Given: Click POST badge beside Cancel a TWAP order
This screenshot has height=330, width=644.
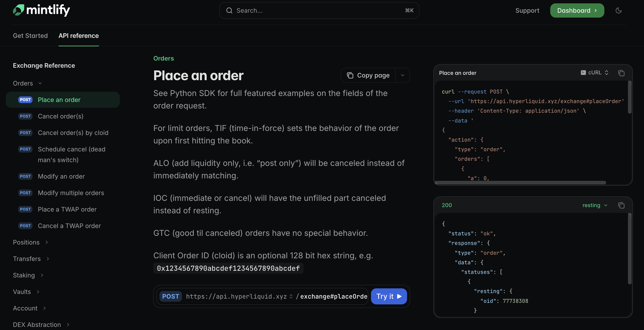Looking at the screenshot, I should tap(25, 226).
